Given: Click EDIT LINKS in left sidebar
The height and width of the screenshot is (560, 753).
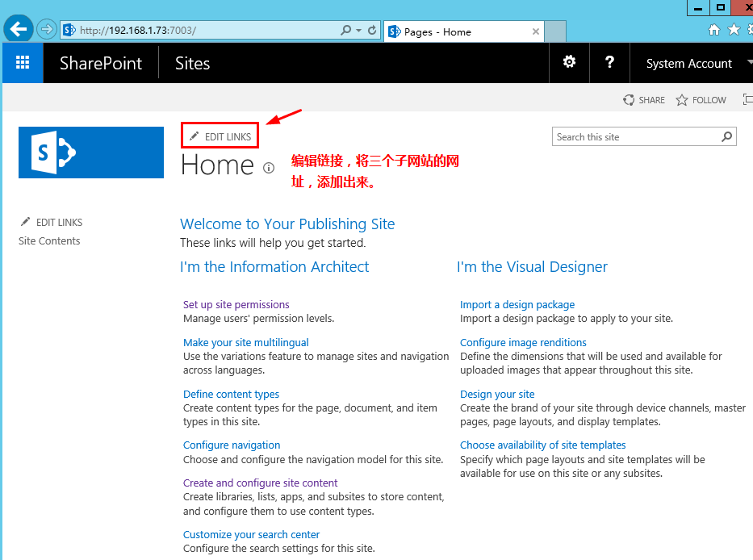Looking at the screenshot, I should [x=59, y=223].
